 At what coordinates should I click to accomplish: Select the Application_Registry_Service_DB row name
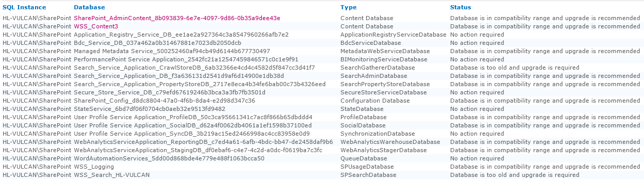tap(181, 35)
